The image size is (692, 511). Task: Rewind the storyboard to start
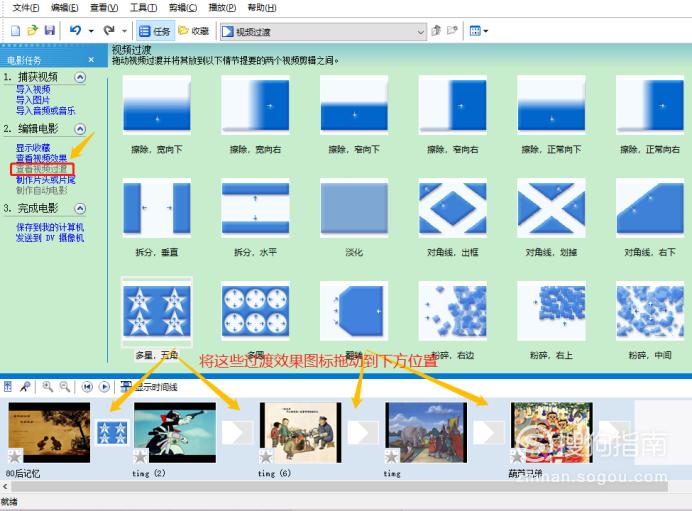(87, 387)
